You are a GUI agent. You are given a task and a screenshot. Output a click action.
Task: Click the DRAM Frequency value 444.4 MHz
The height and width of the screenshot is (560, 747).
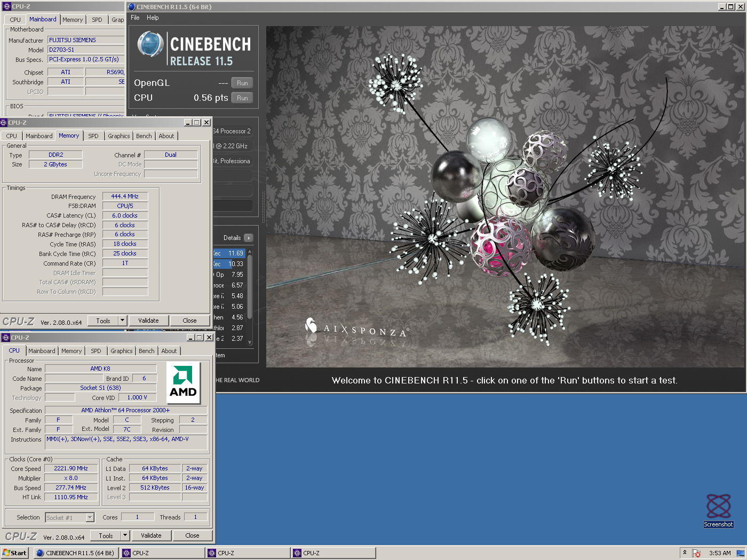(125, 196)
